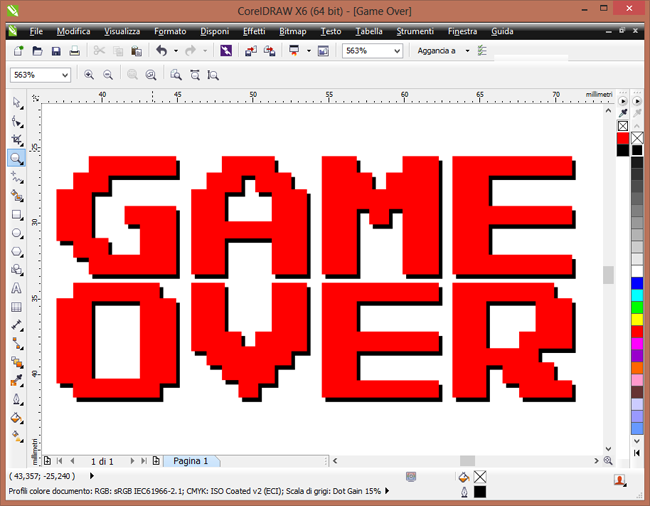Select the Table tool
650x506 pixels.
[16, 307]
